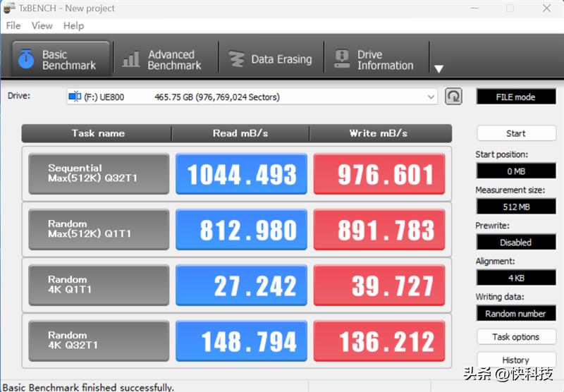Viewport: 564px width, 392px height.
Task: Open the Measurement size 512 MB selector
Action: tap(516, 207)
